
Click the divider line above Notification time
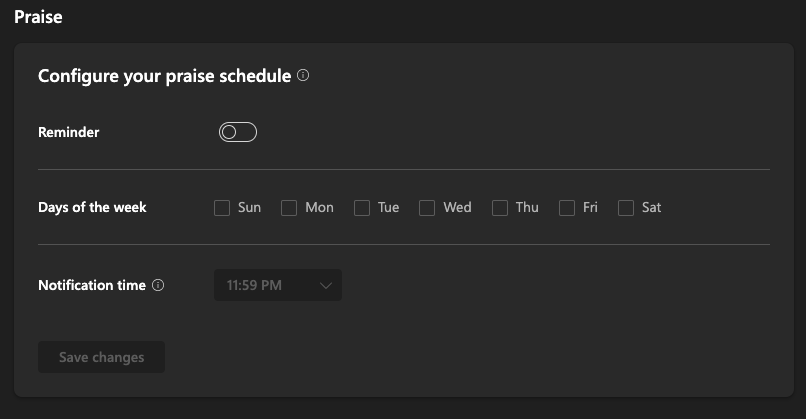pyautogui.click(x=403, y=244)
